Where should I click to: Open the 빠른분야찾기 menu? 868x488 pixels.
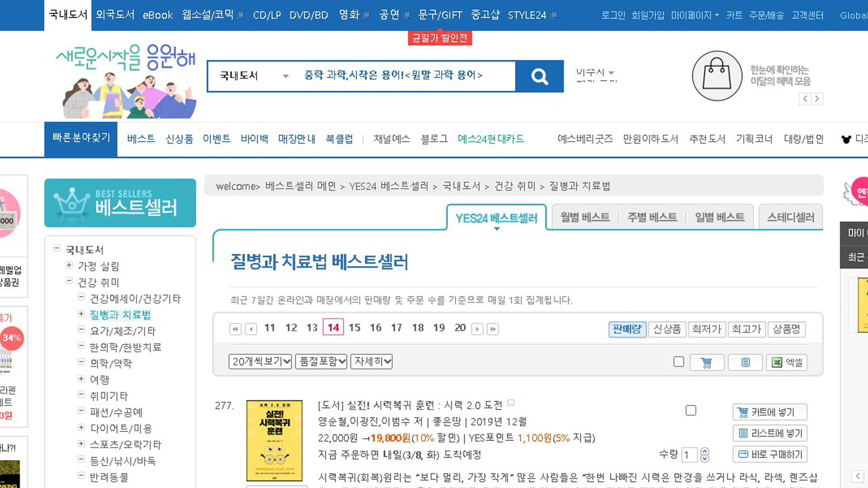[x=81, y=139]
